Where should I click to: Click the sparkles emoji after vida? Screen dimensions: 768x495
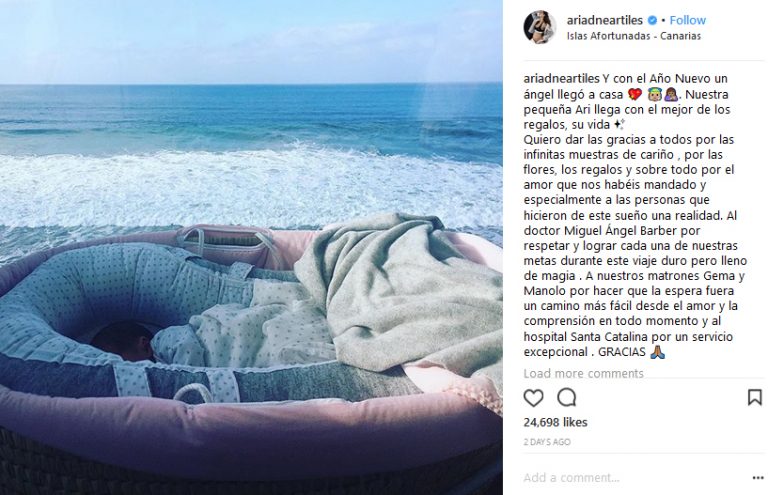click(619, 124)
